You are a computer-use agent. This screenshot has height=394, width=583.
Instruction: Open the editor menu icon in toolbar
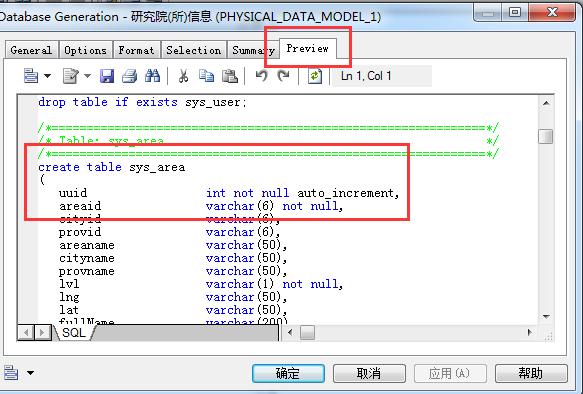pos(31,76)
